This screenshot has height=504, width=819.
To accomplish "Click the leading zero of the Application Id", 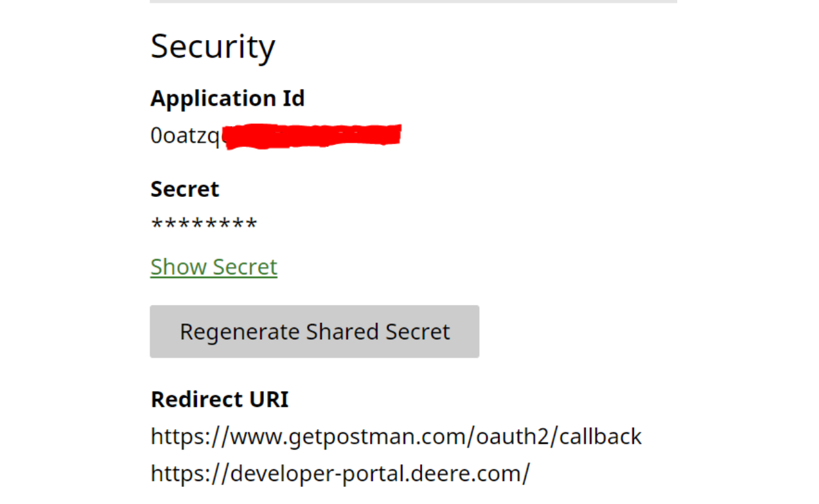I will coord(156,136).
